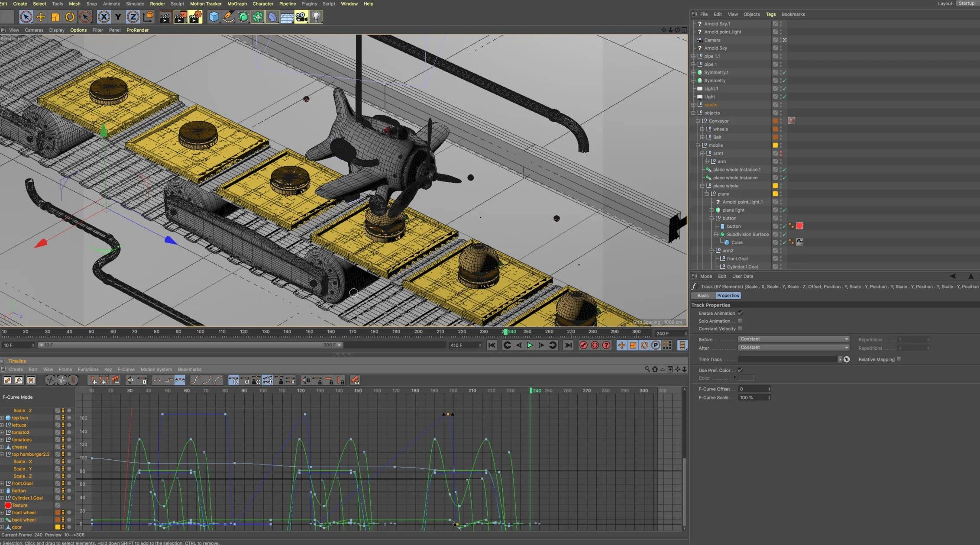This screenshot has height=545, width=980.
Task: Click the Coordinate System icon
Action: tap(148, 17)
